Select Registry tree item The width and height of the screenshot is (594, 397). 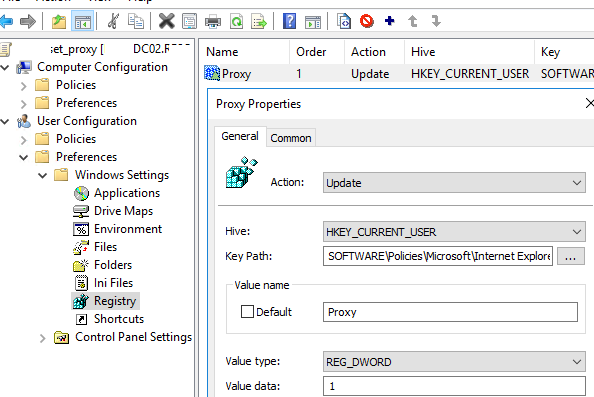[x=114, y=301]
